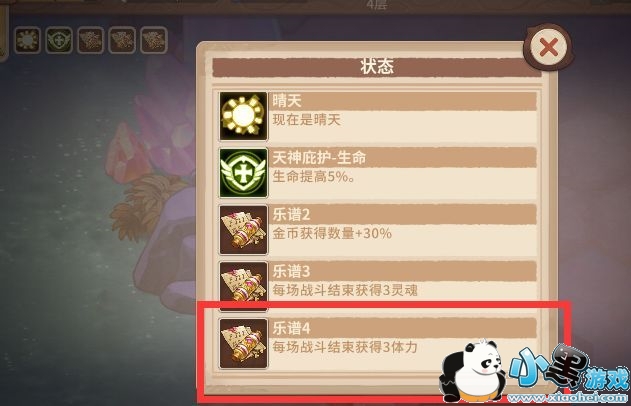
Task: Click the scroll icon next to 乐谱2
Action: (x=243, y=230)
